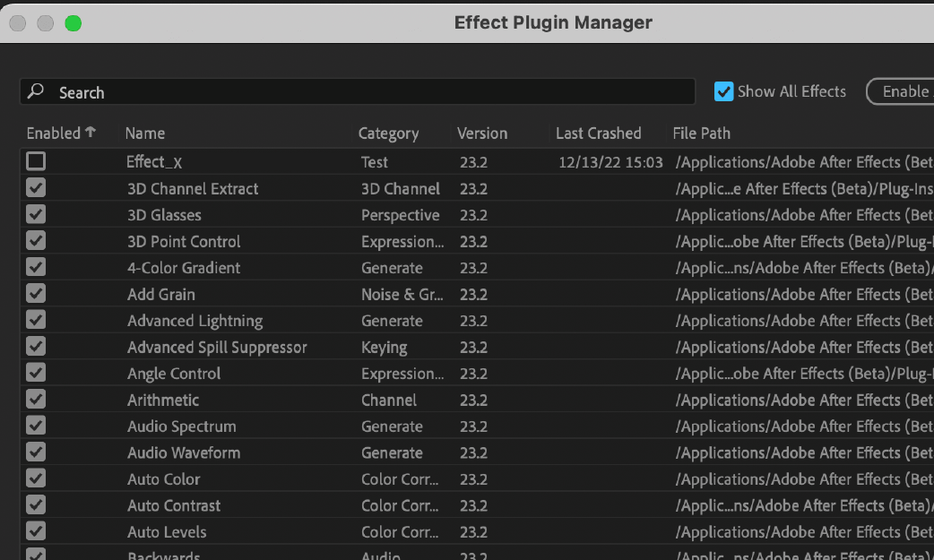Click the Effect_X last crashed date

pyautogui.click(x=610, y=162)
